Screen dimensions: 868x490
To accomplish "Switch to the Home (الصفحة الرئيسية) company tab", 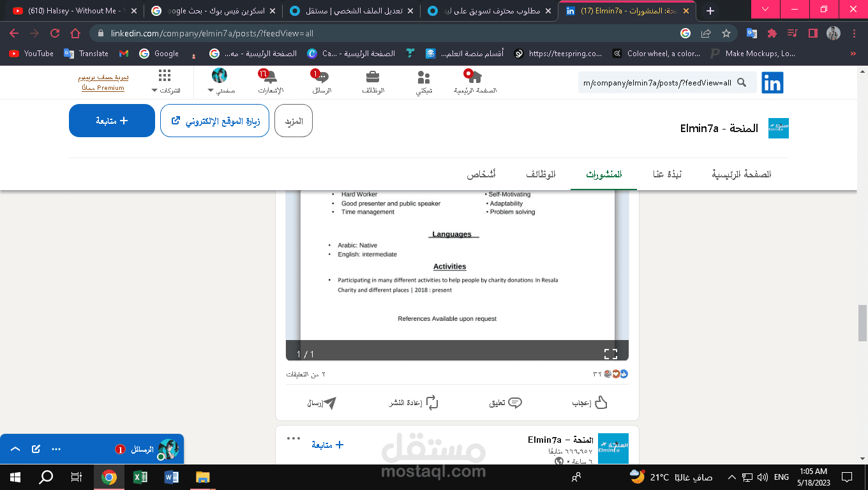I will tap(742, 174).
